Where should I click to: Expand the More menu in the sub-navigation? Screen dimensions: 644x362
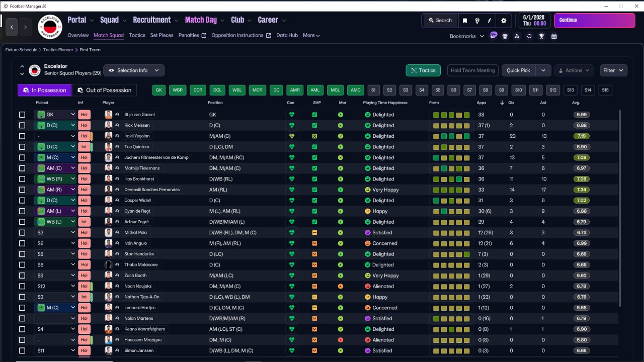pos(311,36)
